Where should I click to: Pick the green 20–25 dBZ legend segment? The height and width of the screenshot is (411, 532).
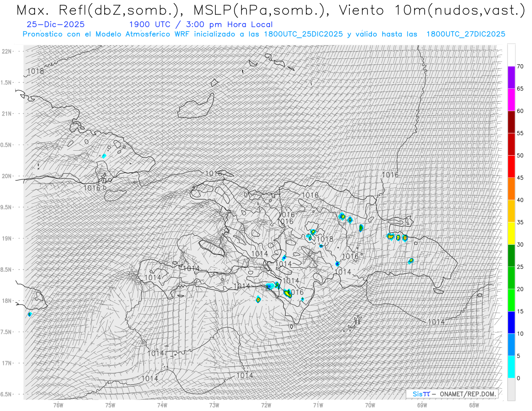click(x=511, y=278)
